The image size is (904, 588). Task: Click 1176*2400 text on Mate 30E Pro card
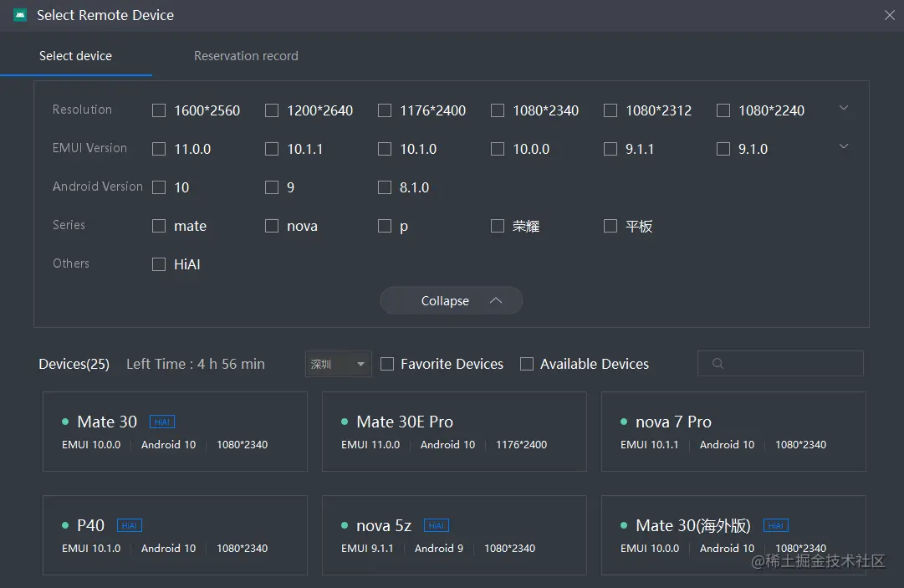pyautogui.click(x=522, y=445)
